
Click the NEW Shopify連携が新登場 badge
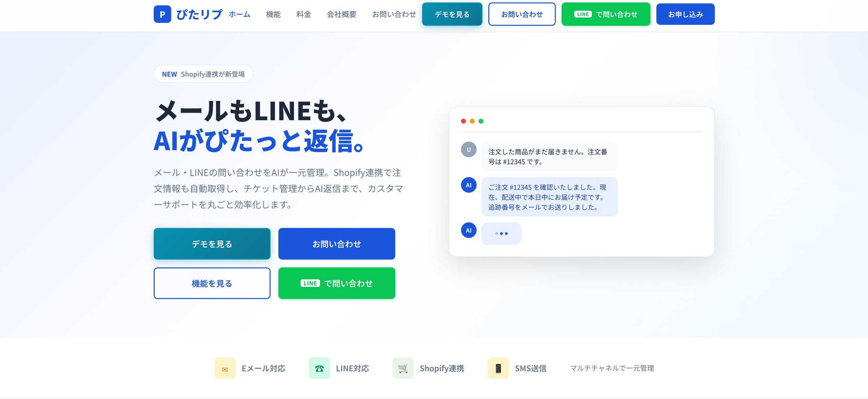[x=203, y=74]
